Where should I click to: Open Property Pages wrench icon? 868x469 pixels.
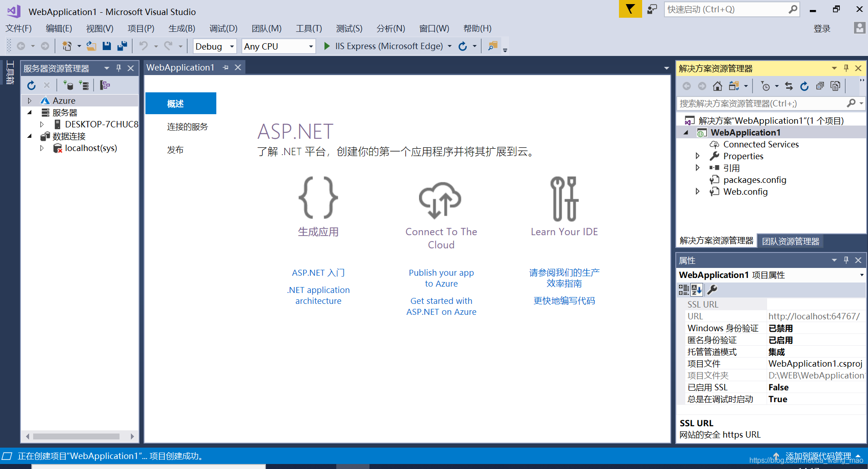(x=712, y=289)
